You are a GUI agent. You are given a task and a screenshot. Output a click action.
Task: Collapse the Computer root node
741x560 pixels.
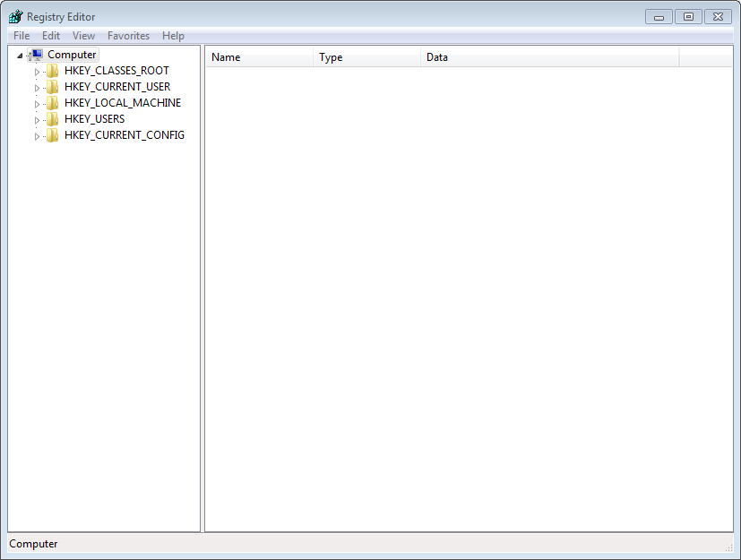pos(20,56)
